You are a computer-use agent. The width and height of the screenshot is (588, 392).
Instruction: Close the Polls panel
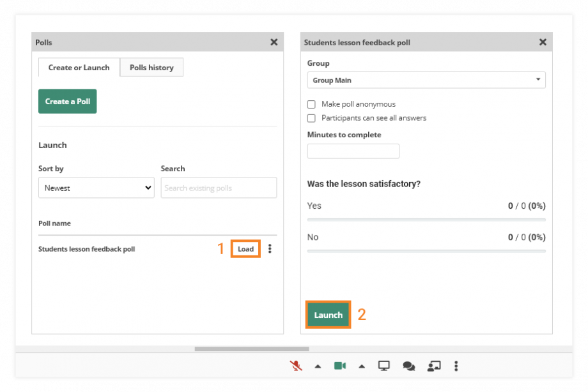tap(274, 42)
